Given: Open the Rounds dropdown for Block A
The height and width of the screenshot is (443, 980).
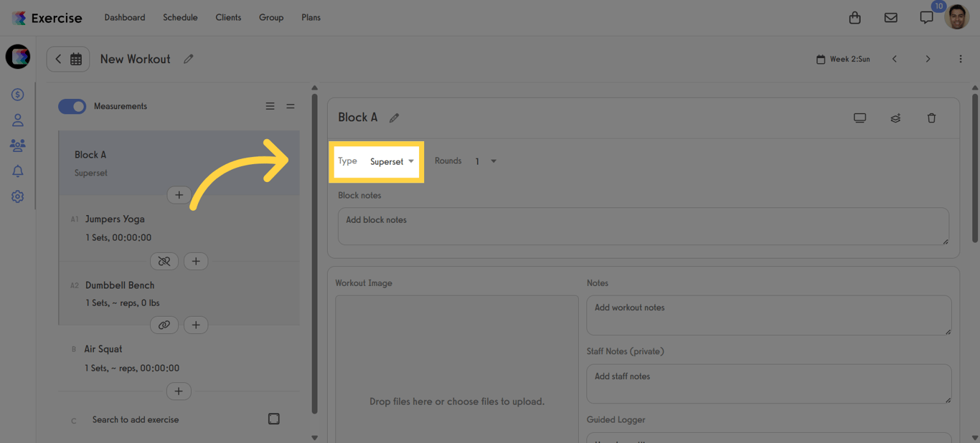Looking at the screenshot, I should tap(486, 161).
